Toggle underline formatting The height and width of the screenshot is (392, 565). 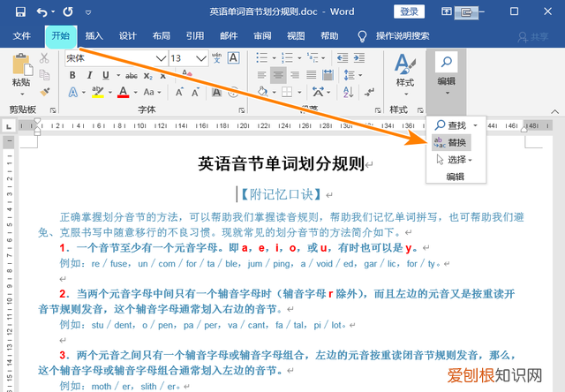click(x=106, y=75)
